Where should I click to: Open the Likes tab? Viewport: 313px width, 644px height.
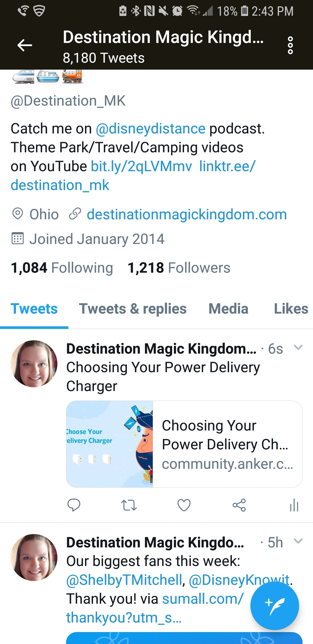291,309
